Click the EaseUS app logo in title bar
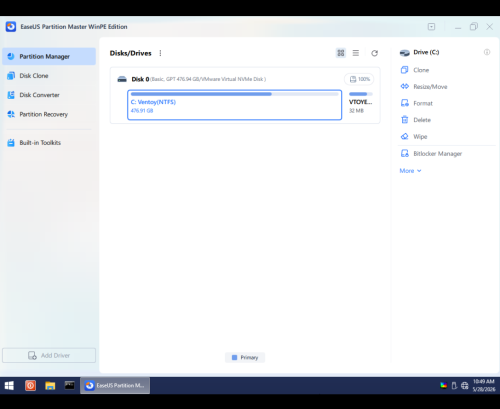The width and height of the screenshot is (500, 409). pyautogui.click(x=11, y=27)
